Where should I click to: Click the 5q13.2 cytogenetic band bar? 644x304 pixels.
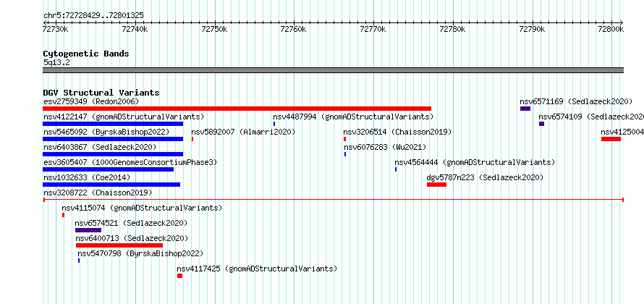click(x=333, y=70)
